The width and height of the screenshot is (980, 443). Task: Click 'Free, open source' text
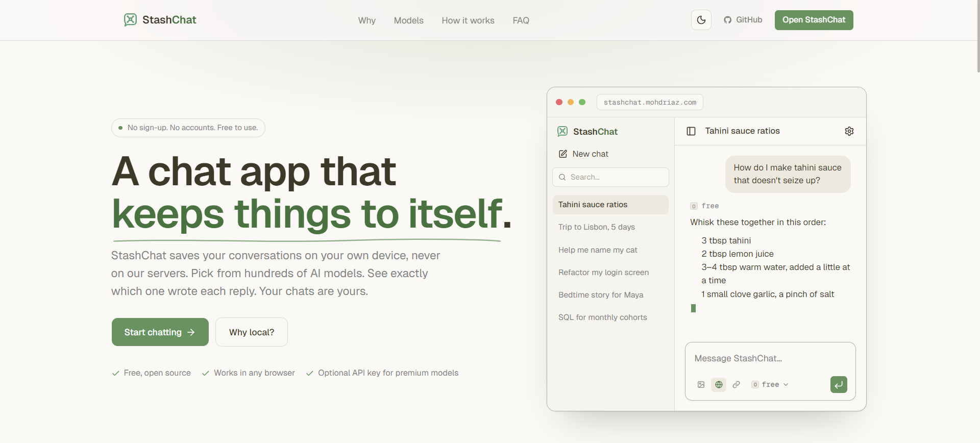pyautogui.click(x=157, y=373)
